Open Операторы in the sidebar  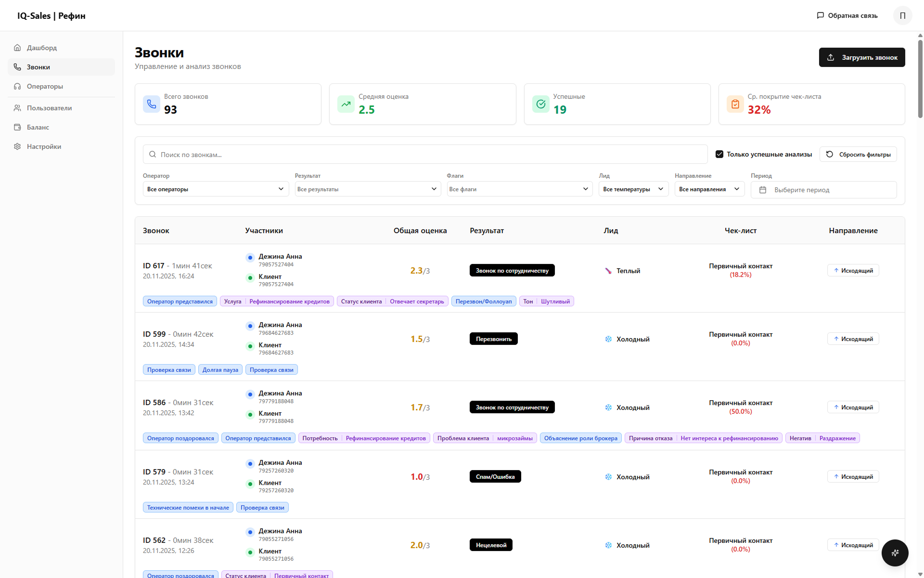click(x=45, y=86)
